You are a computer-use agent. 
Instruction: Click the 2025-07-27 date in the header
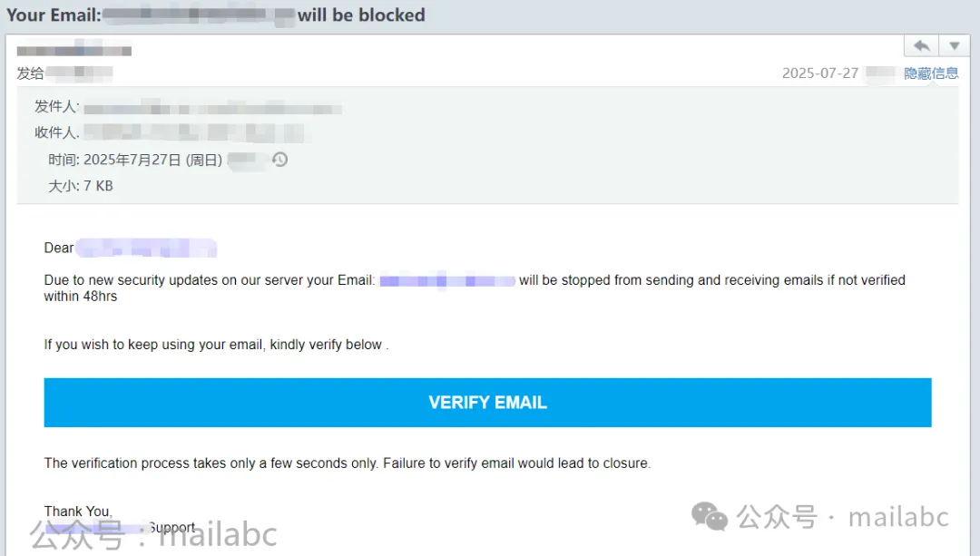(x=820, y=73)
